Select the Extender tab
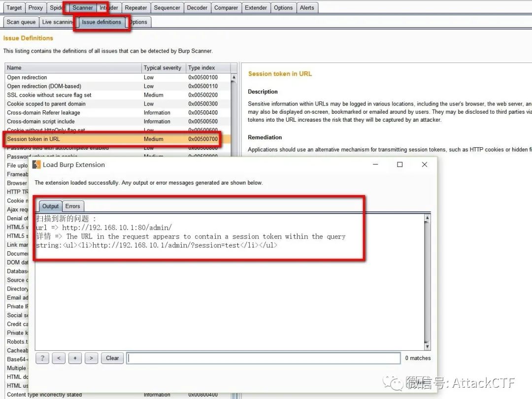 [256, 7]
